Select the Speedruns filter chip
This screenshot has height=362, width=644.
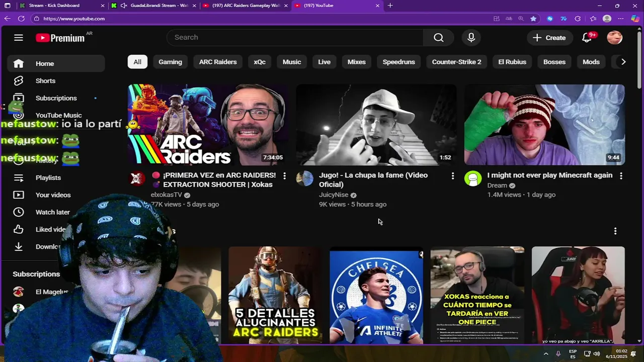(x=399, y=62)
